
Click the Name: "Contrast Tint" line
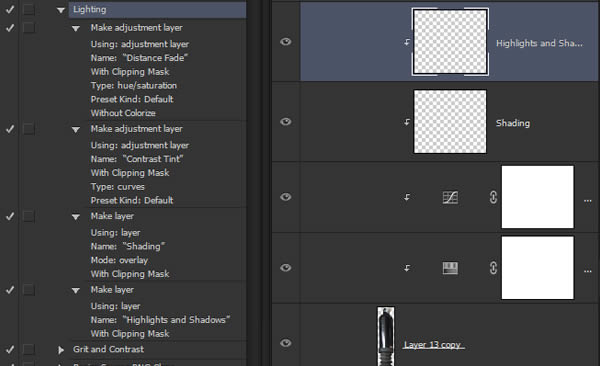pos(137,159)
